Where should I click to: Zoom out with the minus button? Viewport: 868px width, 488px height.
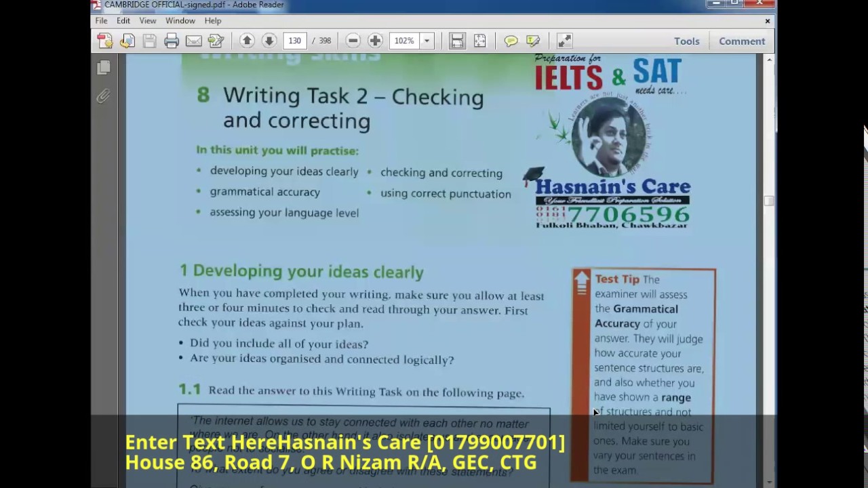[x=353, y=41]
